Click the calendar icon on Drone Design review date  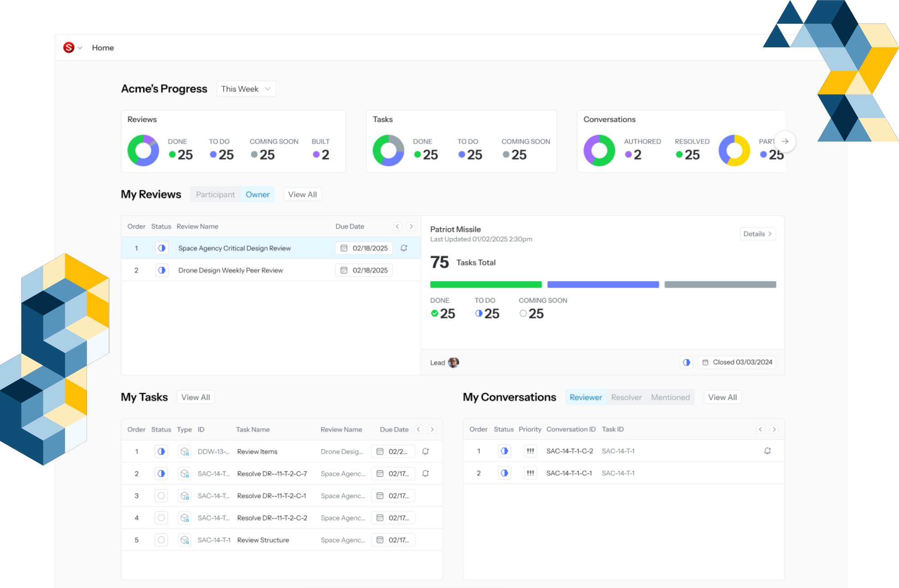click(x=344, y=270)
